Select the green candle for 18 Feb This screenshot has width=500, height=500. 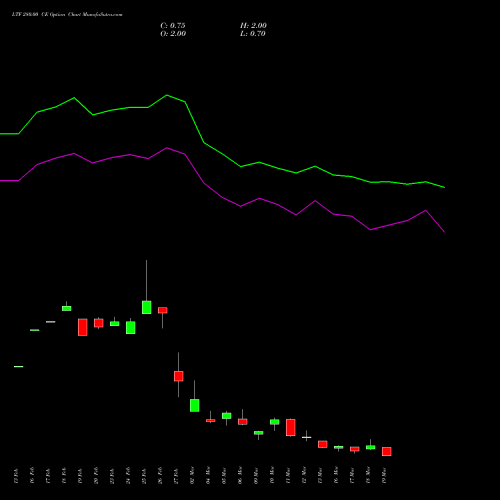[x=67, y=308]
